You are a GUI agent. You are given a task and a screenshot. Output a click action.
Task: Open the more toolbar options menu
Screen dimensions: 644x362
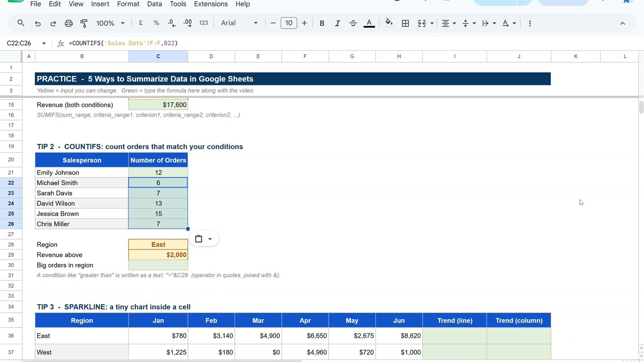click(x=530, y=23)
